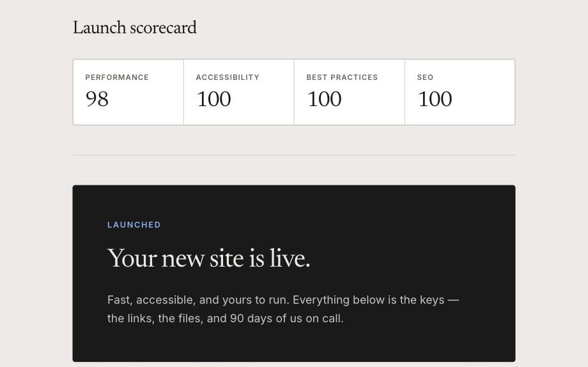The height and width of the screenshot is (367, 588).
Task: Click the ACCESSIBILITY label
Action: [228, 77]
